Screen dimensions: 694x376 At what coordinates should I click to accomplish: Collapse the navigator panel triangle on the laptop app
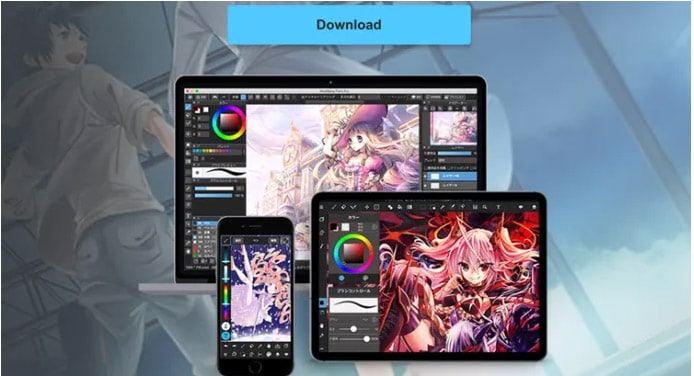click(x=424, y=102)
